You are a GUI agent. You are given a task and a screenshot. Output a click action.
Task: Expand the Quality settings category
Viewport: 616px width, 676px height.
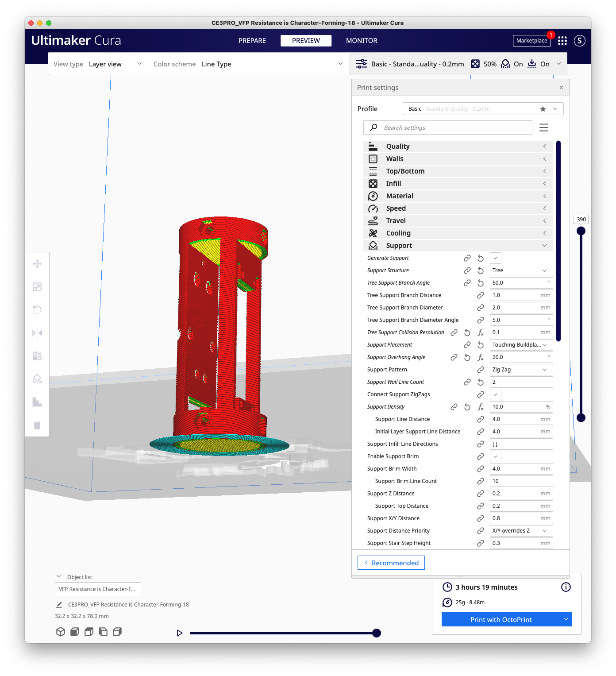click(x=458, y=147)
